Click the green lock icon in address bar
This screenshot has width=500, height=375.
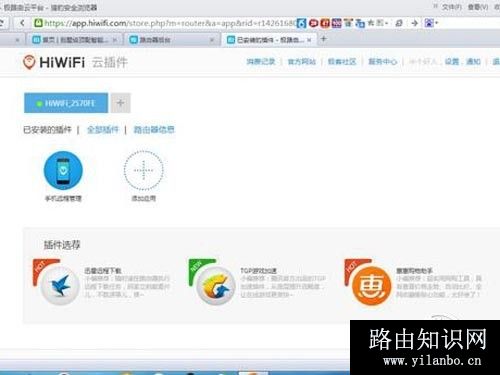coord(38,23)
